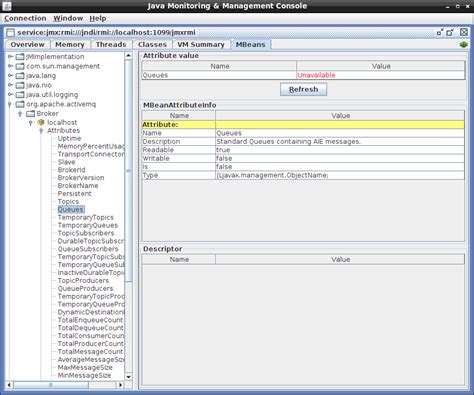Select the BrokerName attribute
Screen dimensions: 474x395
(78, 186)
